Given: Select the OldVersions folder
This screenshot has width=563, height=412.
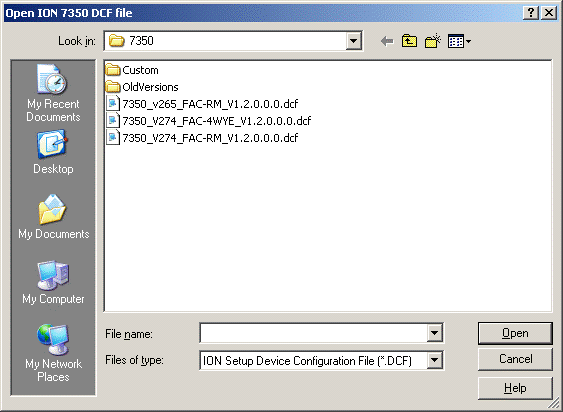Looking at the screenshot, I should 142,87.
